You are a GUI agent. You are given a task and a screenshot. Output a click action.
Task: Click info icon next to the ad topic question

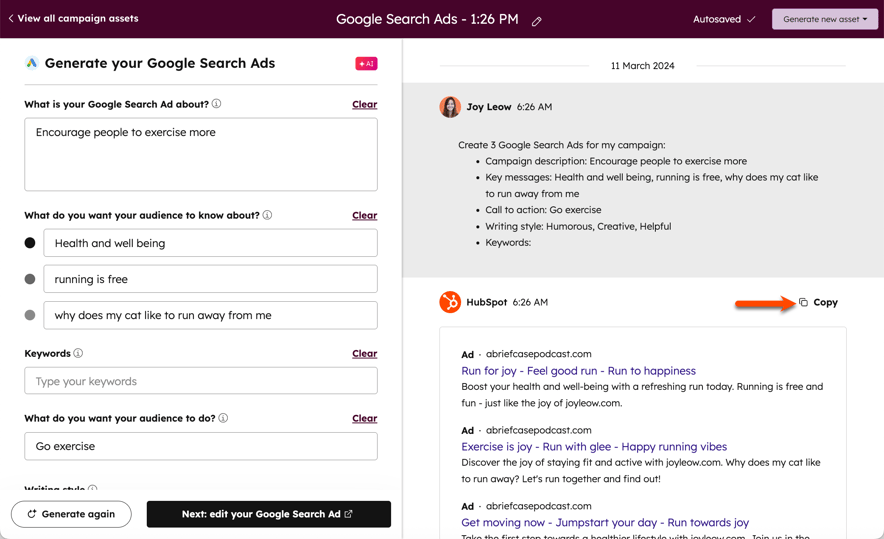(x=216, y=104)
